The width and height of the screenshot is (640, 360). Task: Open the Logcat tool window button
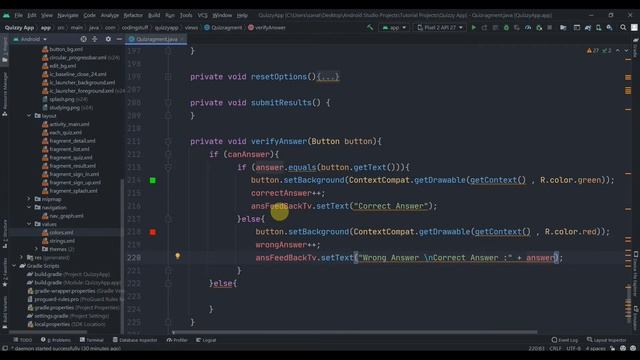[x=206, y=340]
